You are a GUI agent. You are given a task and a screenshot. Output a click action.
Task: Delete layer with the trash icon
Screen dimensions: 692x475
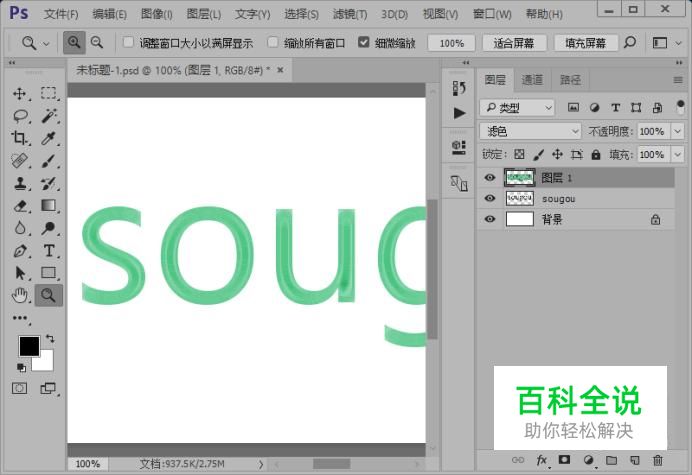(x=658, y=460)
